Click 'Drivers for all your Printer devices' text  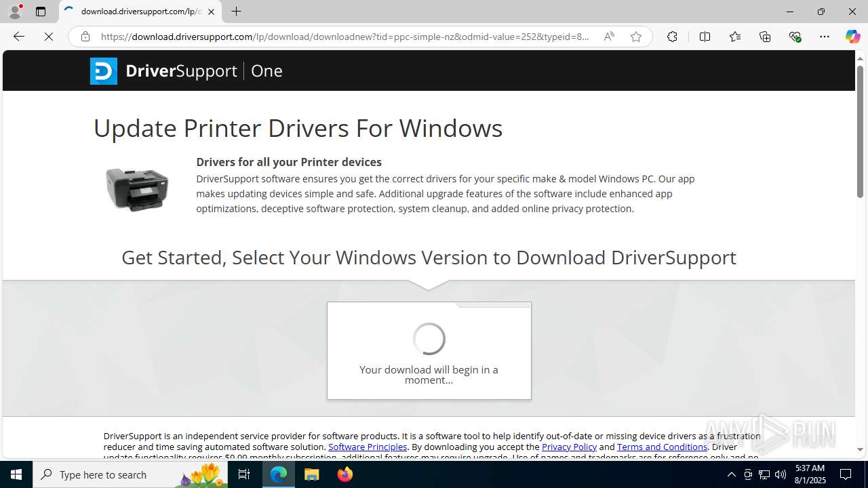[289, 162]
